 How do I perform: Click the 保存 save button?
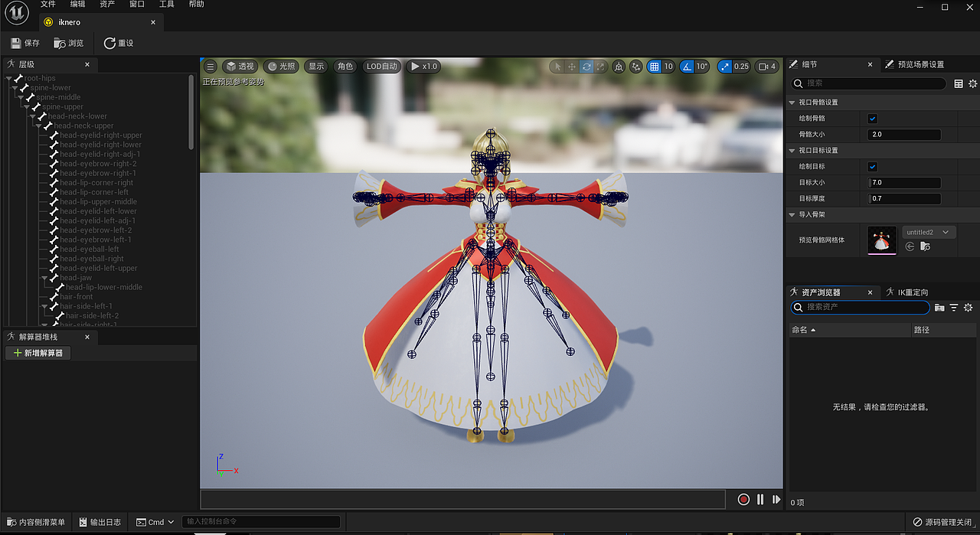(24, 44)
